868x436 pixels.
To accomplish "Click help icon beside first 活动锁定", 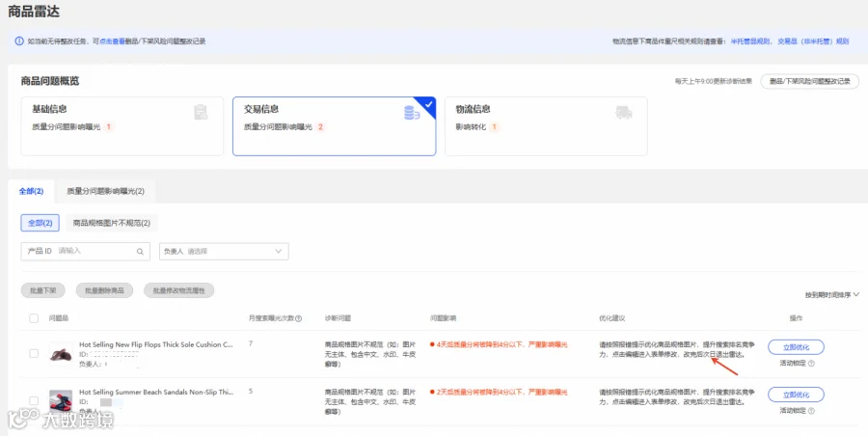I will [811, 364].
